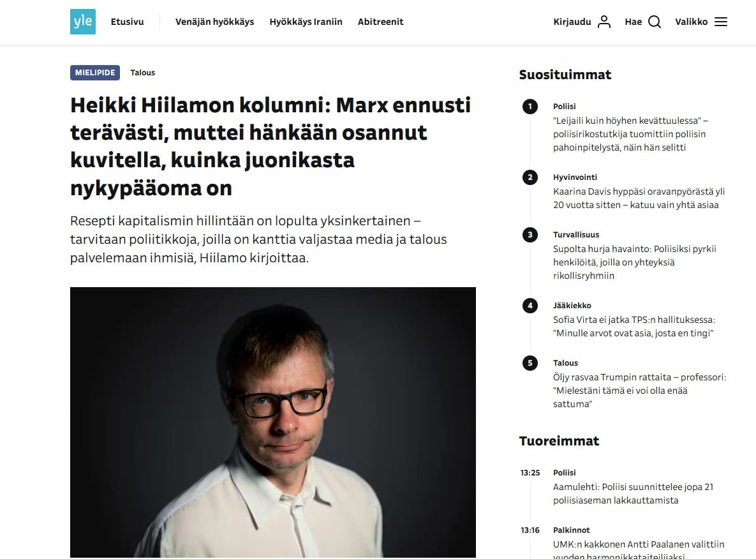Select Hyökkäys Iraniin navigation item
The height and width of the screenshot is (559, 756).
(306, 22)
